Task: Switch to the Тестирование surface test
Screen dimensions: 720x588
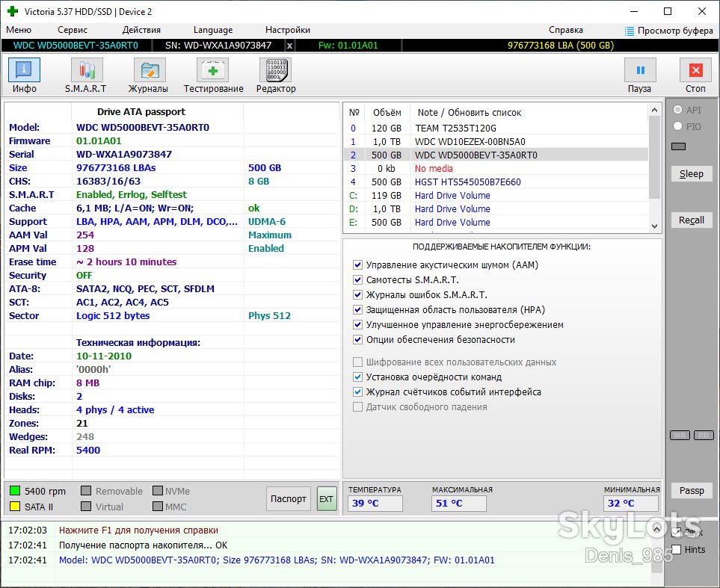Action: pos(213,75)
